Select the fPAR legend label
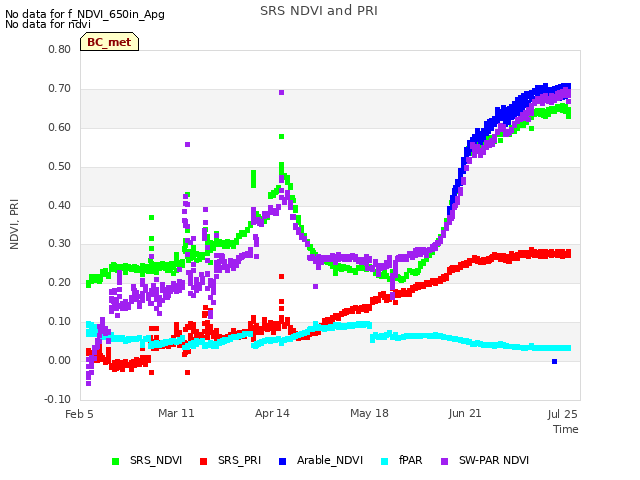Viewport: 640px width, 480px height. (x=411, y=460)
